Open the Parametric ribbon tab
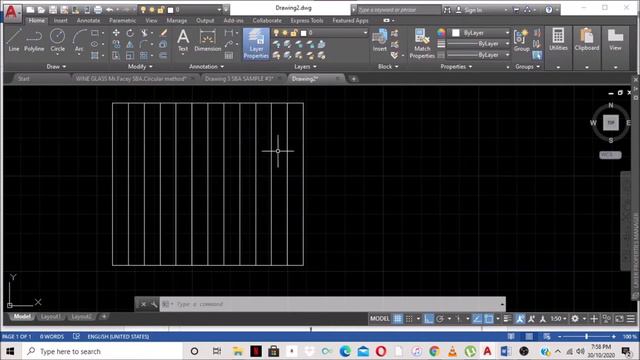The height and width of the screenshot is (360, 640). [x=122, y=20]
